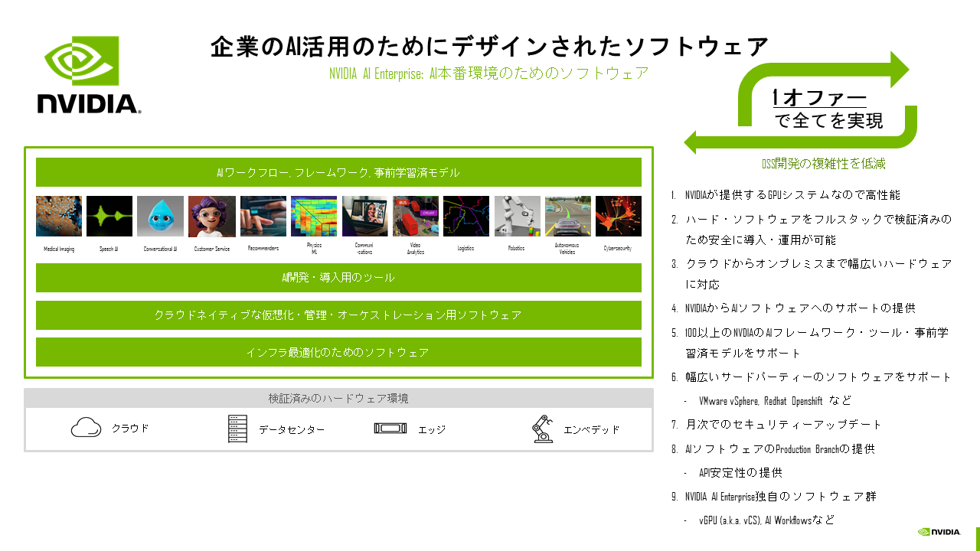Click the 検証済みのハードウェア環境 gray header
Image resolution: width=980 pixels, height=551 pixels.
[x=338, y=398]
